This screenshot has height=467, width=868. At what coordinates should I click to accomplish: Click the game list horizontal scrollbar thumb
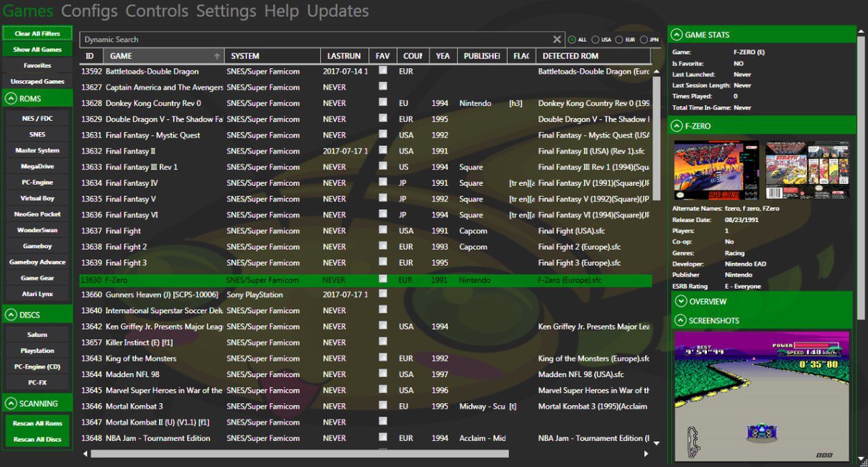(299, 453)
